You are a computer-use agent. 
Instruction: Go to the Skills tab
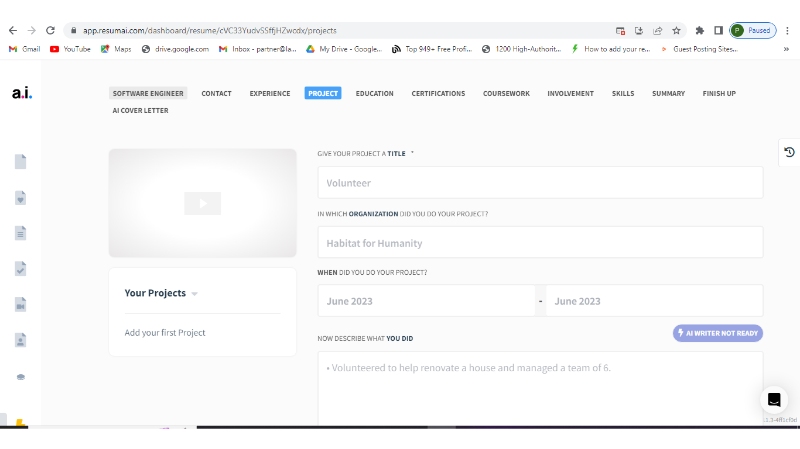pyautogui.click(x=623, y=94)
